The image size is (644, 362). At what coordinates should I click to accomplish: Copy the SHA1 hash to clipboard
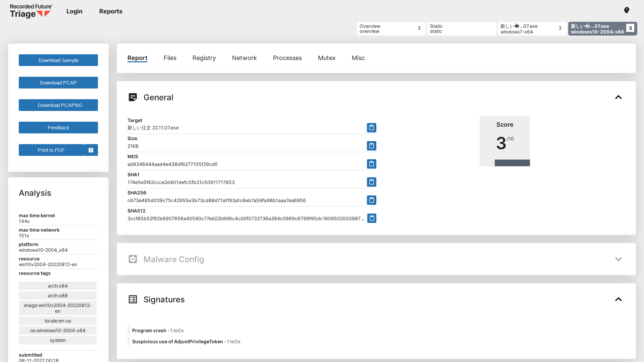tap(371, 182)
